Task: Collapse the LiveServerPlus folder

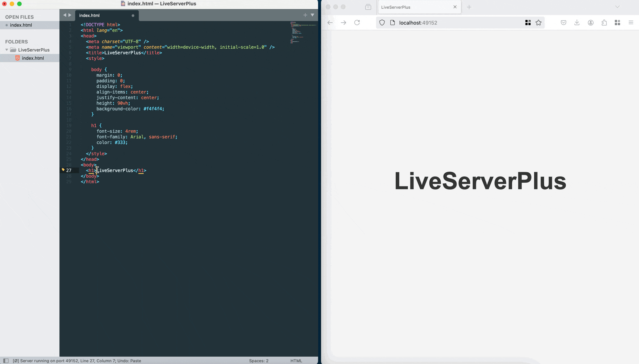Action: (7, 50)
